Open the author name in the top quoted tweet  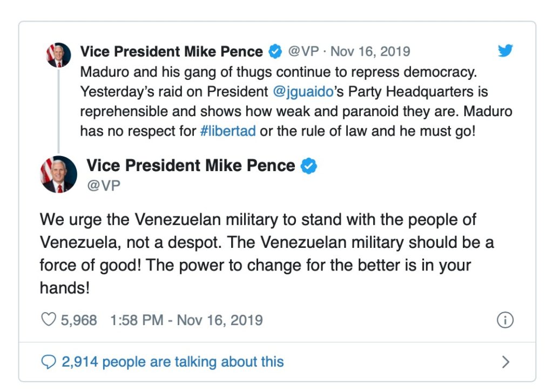coord(172,52)
